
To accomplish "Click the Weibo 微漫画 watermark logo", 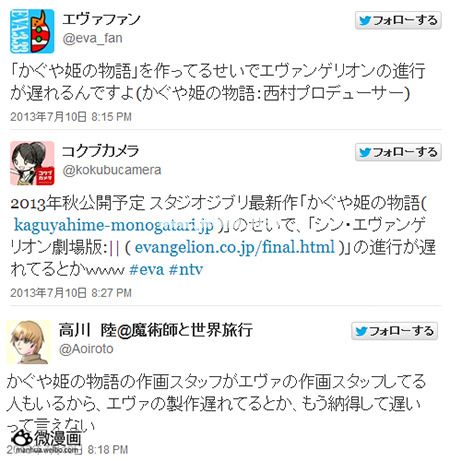I will (46, 438).
